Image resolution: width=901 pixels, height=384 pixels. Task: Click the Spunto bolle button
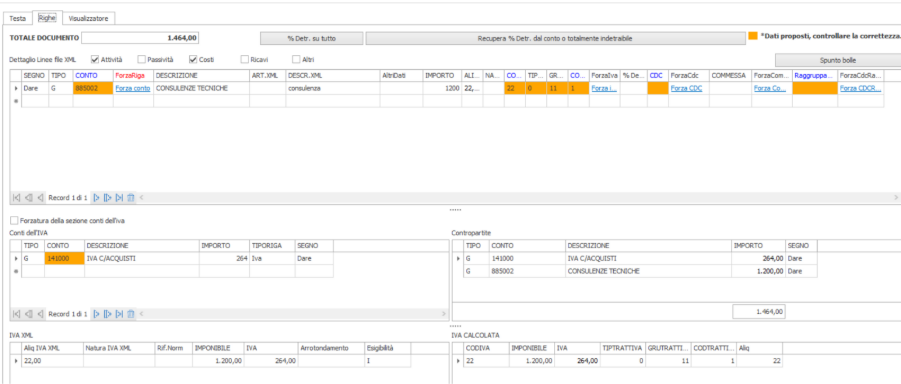coord(838,60)
